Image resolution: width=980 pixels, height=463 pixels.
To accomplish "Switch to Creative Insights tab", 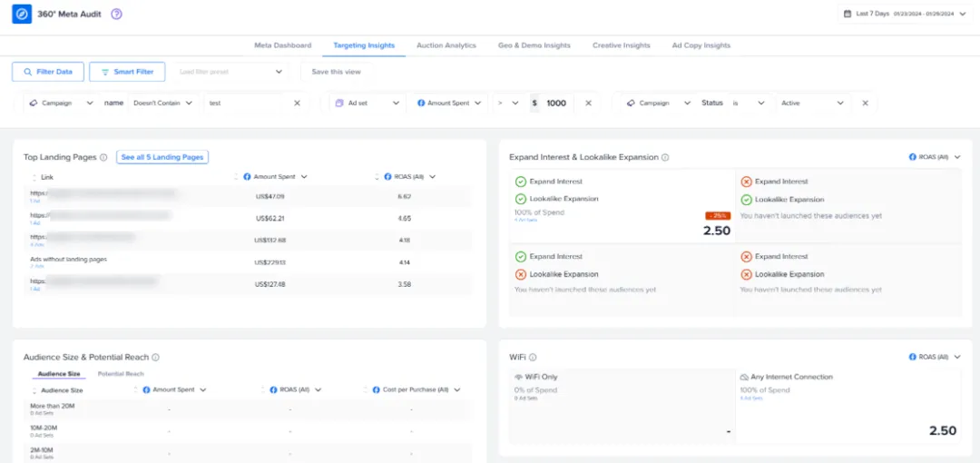I will [622, 45].
